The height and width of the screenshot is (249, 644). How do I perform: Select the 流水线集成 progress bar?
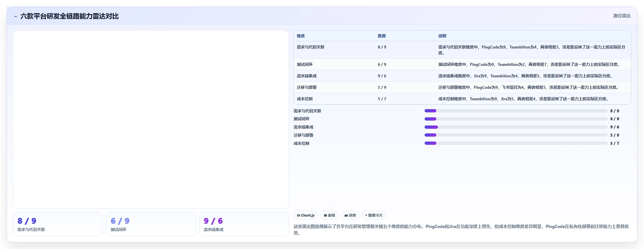tap(516, 127)
